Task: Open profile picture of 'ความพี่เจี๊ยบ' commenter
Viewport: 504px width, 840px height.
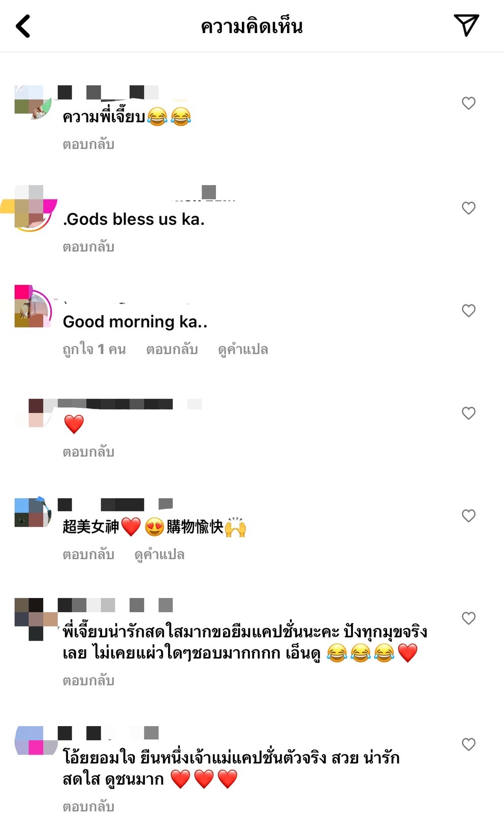Action: coord(33,102)
